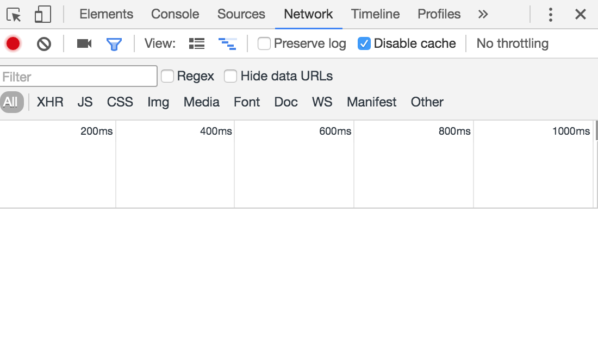Stop recording with the red record button
This screenshot has height=364, width=598.
pos(13,43)
